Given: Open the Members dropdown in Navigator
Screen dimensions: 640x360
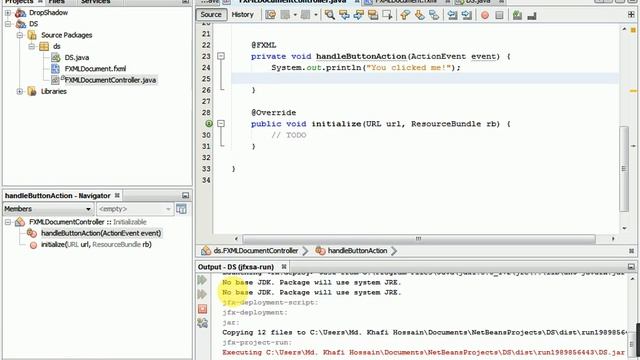Looking at the screenshot, I should pyautogui.click(x=48, y=209).
